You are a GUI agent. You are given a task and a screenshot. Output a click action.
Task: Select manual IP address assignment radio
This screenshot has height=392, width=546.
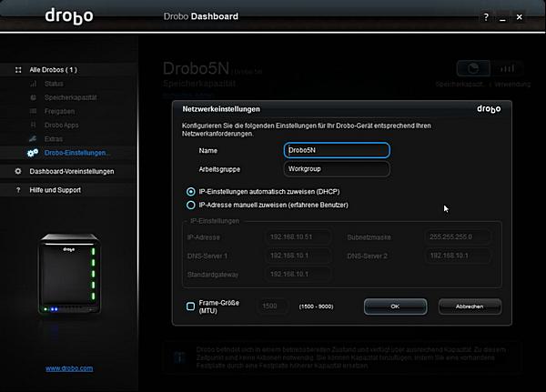tap(190, 205)
